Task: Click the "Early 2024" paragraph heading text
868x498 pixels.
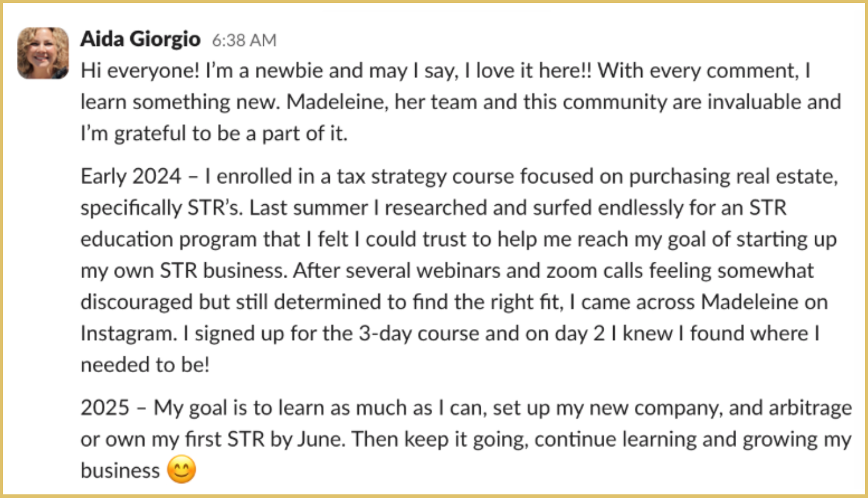Action: coord(131,176)
